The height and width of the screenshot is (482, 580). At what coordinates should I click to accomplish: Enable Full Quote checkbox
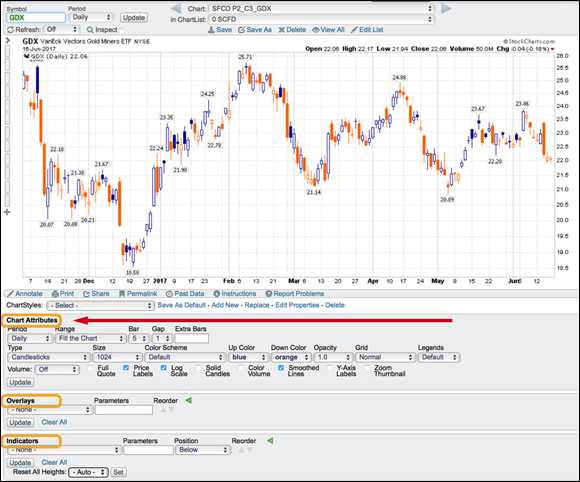[x=90, y=368]
